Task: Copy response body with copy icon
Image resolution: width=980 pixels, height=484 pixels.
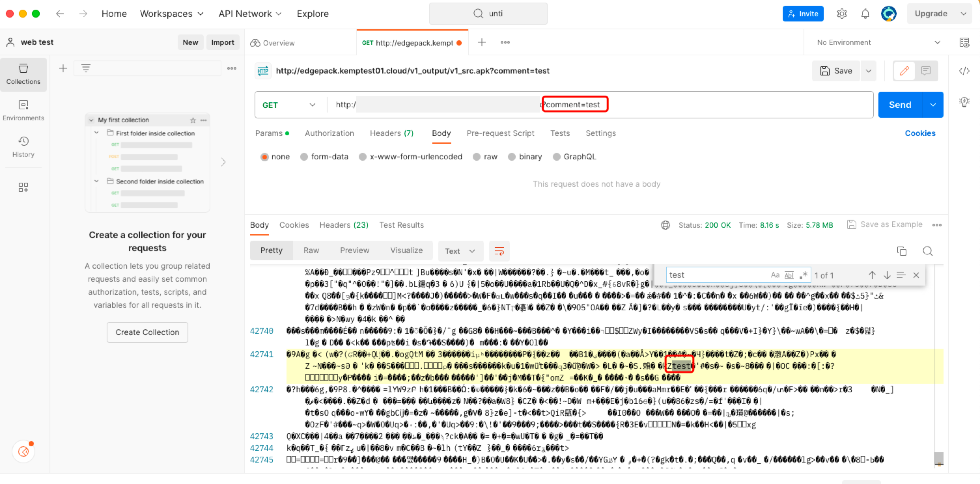Action: [901, 251]
